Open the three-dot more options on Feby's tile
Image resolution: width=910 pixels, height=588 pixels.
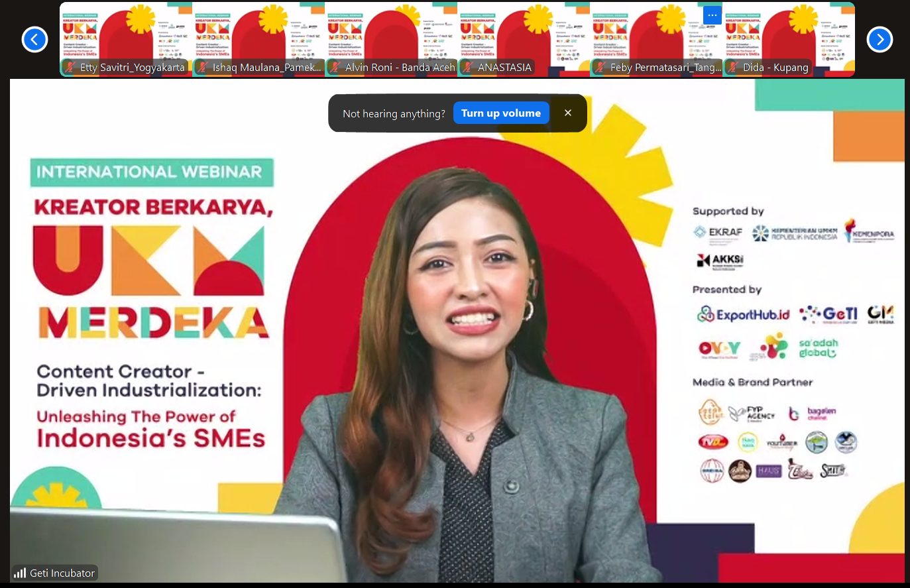tap(712, 15)
